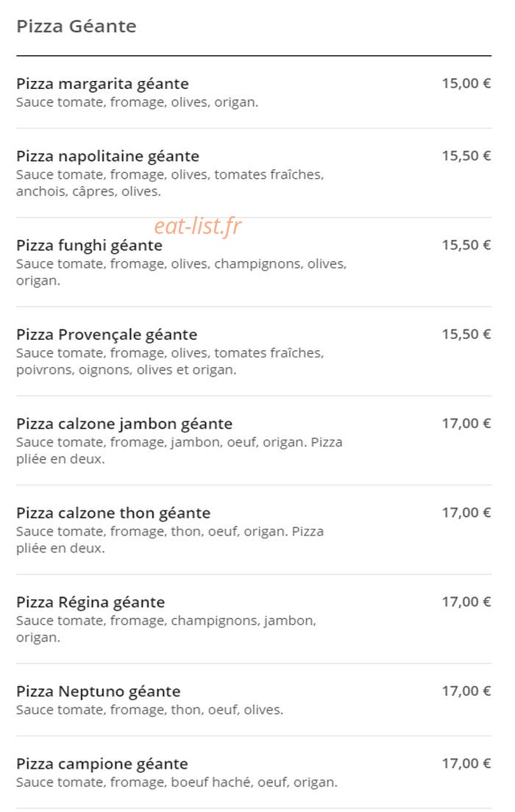The width and height of the screenshot is (515, 812).
Task: Open Pizza campione géante
Action: (254, 772)
